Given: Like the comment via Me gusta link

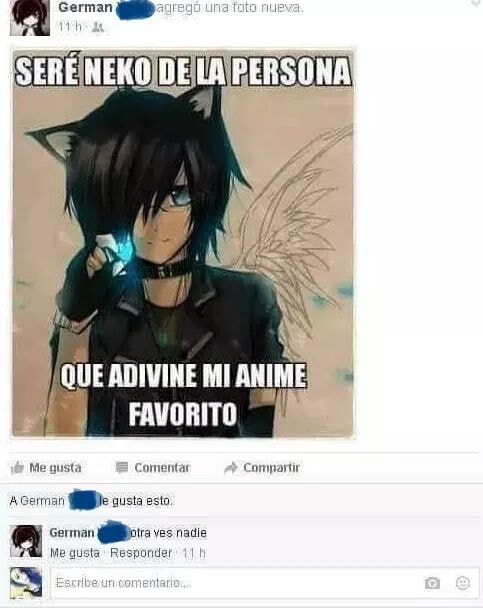Looking at the screenshot, I should pyautogui.click(x=75, y=553).
